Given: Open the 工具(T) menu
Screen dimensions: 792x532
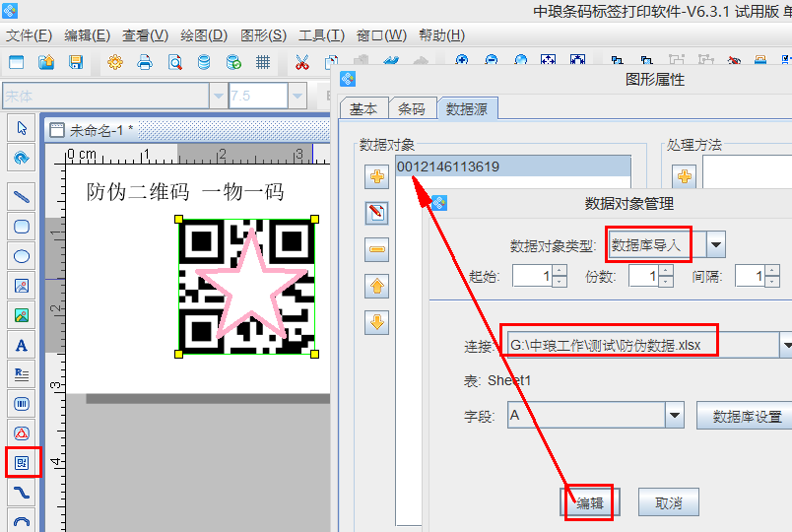Looking at the screenshot, I should [322, 35].
